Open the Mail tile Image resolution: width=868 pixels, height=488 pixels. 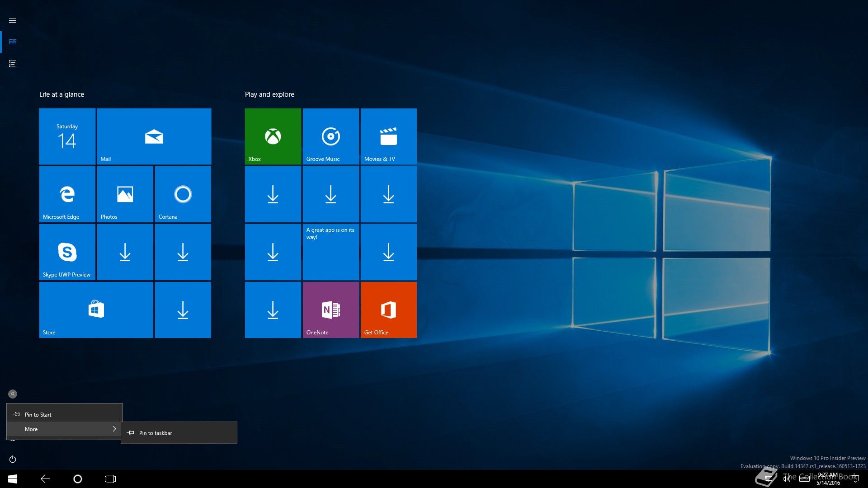[x=154, y=136]
